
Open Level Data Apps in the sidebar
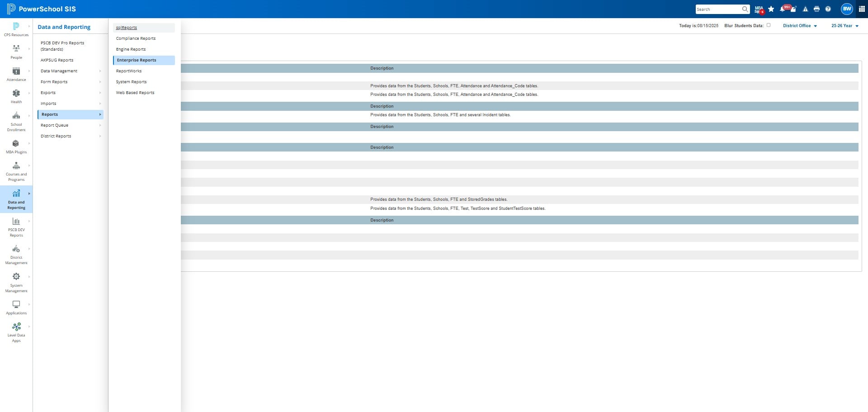tap(16, 332)
